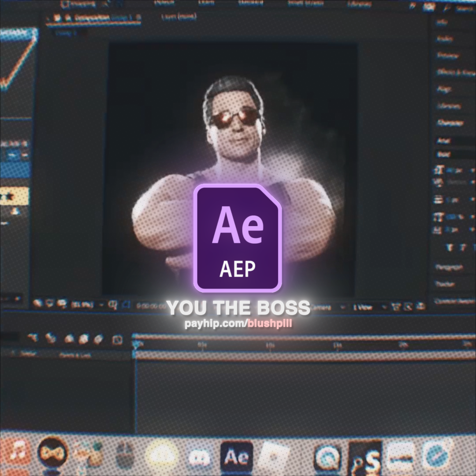
Task: Click the 10s mark on the time ruler
Action: click(x=270, y=345)
